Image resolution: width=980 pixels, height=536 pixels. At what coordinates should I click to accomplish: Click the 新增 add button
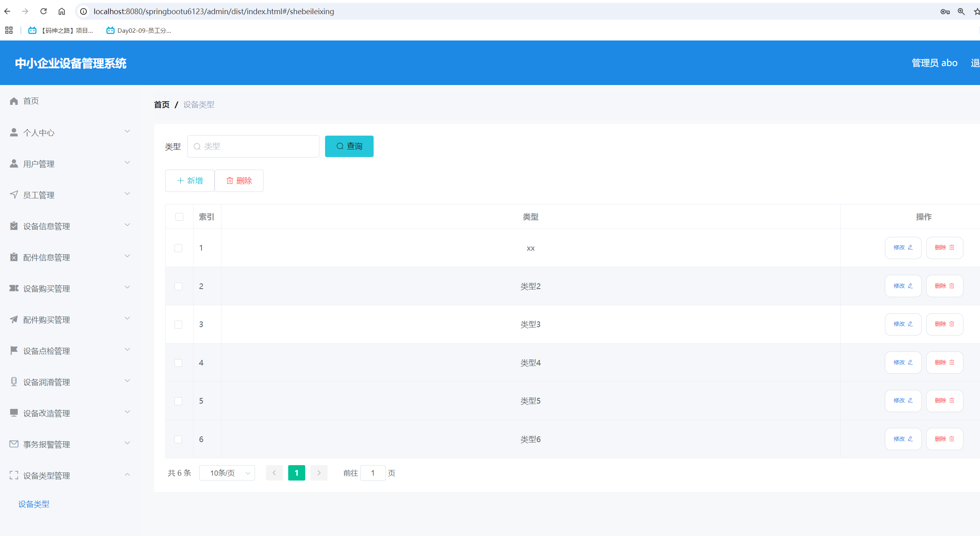tap(190, 181)
